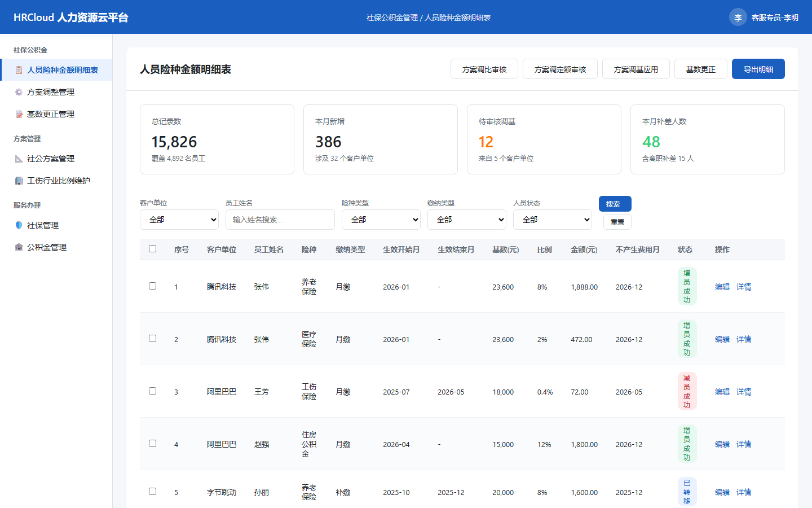Click the memo icon beside 基数更正管理
The image size is (812, 508).
(x=19, y=114)
